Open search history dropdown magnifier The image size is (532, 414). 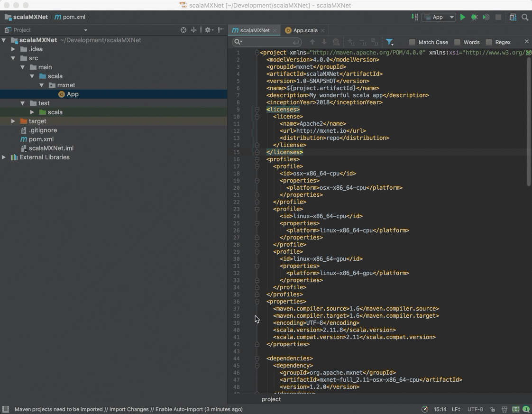point(238,42)
